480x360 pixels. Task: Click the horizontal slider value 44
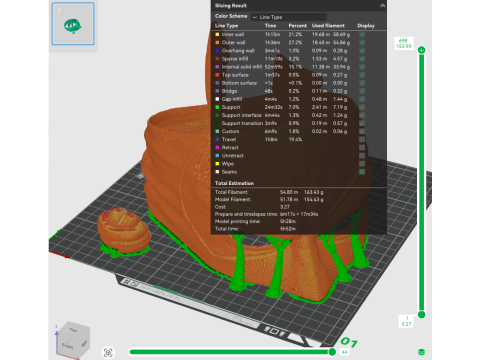click(344, 352)
